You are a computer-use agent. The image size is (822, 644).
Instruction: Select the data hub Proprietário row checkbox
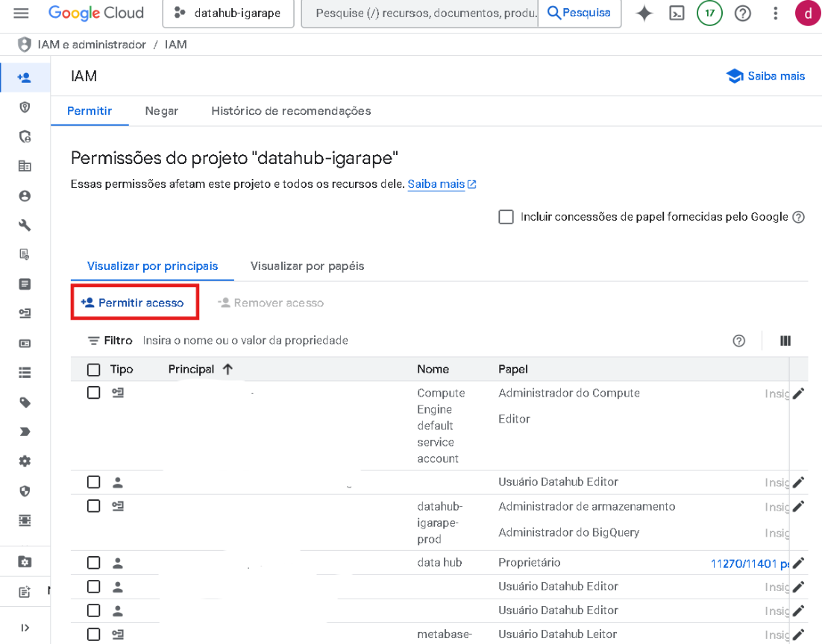93,563
